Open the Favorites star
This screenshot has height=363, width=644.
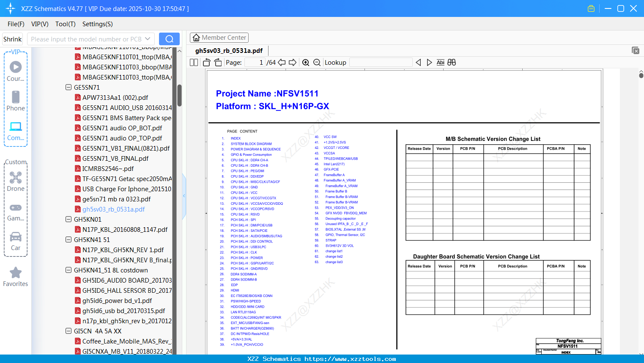(16, 277)
